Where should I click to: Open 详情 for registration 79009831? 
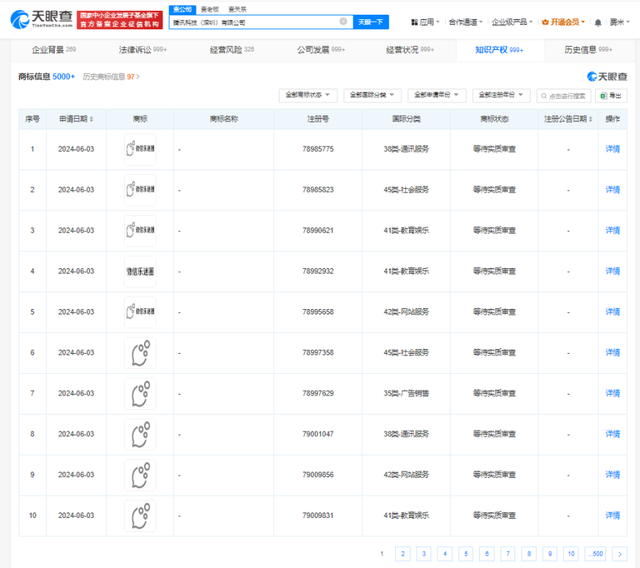click(x=612, y=515)
